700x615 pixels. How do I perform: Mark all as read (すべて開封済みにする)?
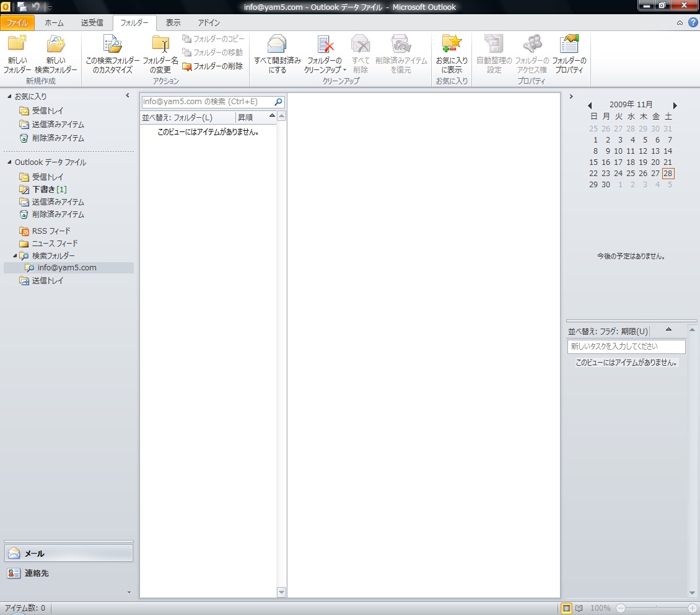click(x=278, y=53)
